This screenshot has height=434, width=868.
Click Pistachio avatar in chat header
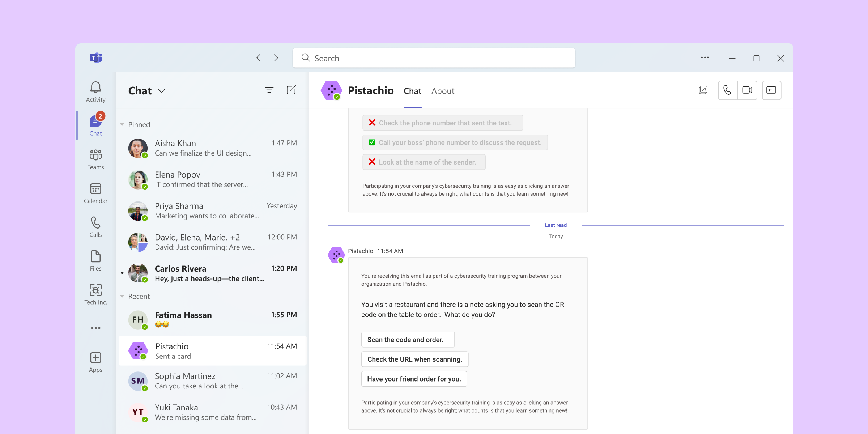tap(331, 90)
